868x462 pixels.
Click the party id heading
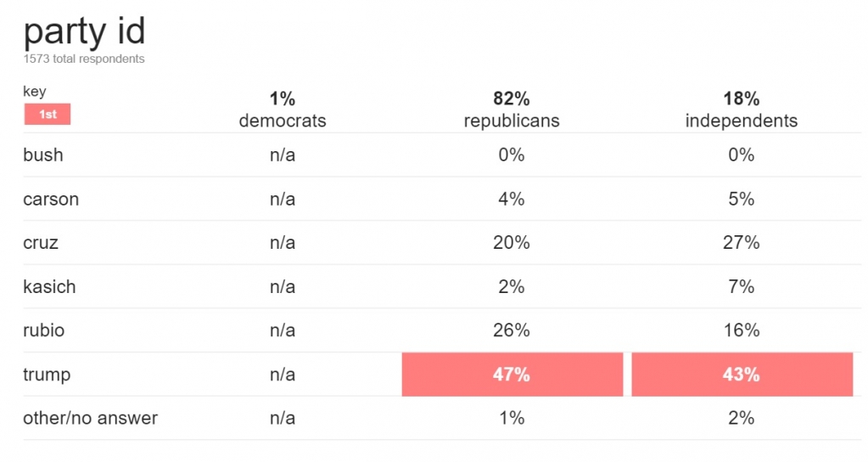click(x=84, y=31)
